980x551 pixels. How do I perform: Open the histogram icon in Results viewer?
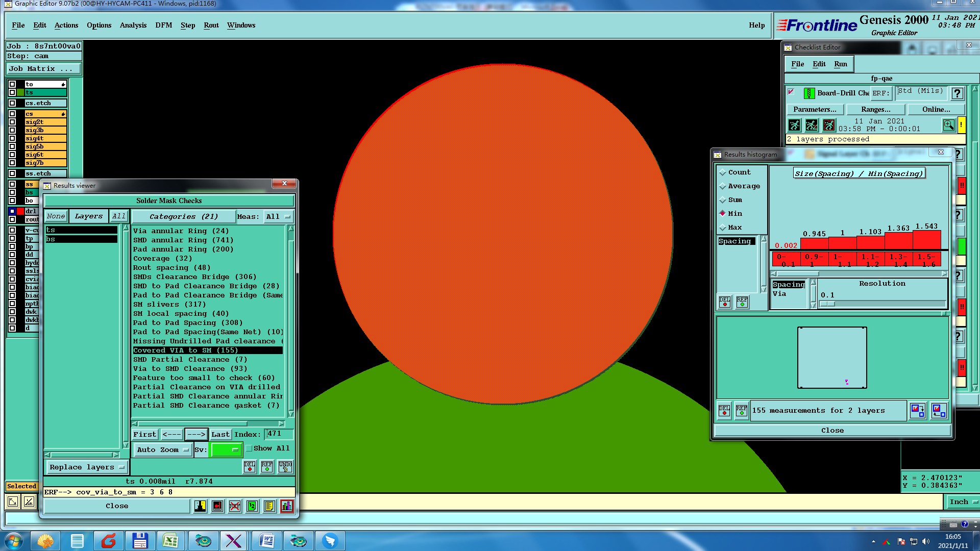[287, 506]
